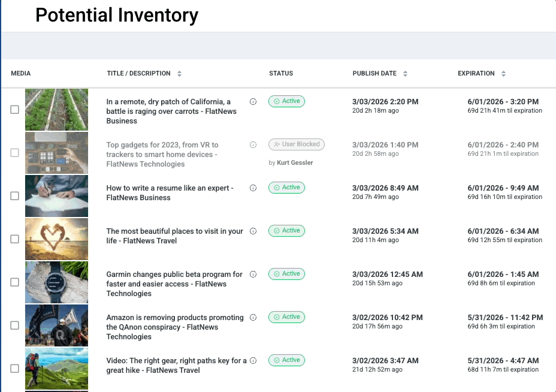Screen dimensions: 556x392
Task: Click info icon beside hiking gear video
Action: pyautogui.click(x=253, y=361)
